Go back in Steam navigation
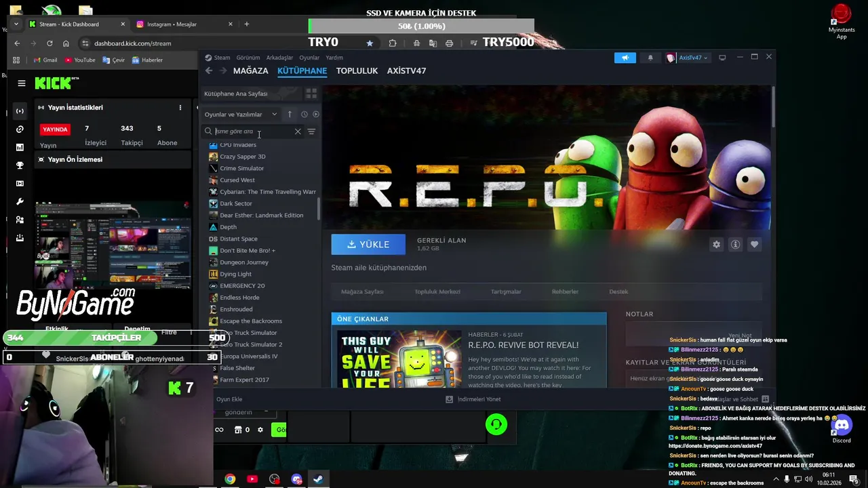This screenshot has width=868, height=488. click(209, 70)
